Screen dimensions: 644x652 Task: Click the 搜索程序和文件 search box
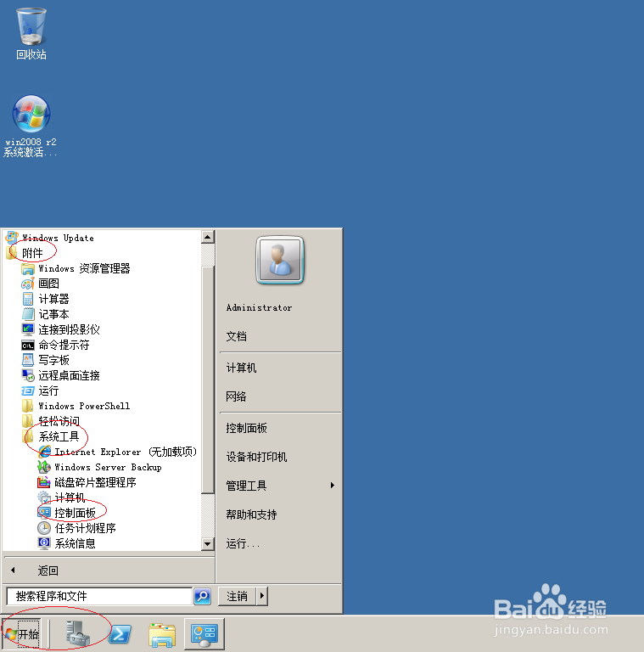[x=100, y=596]
